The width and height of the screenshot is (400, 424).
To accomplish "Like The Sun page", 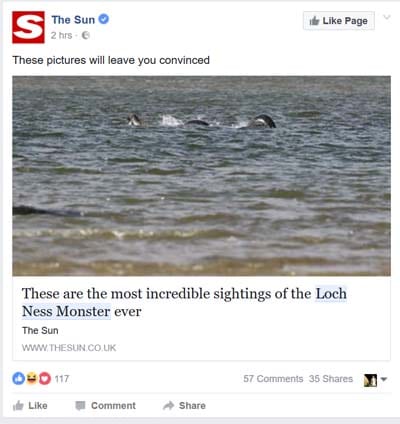I will click(339, 21).
